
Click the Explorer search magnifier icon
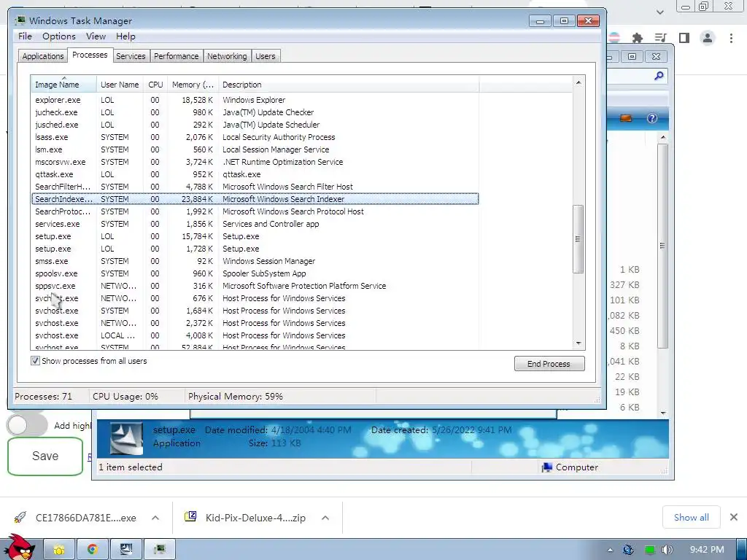pos(659,76)
